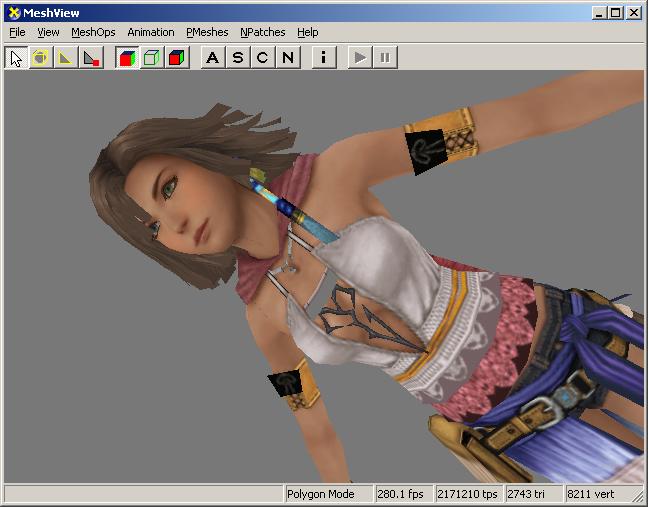The height and width of the screenshot is (507, 648).
Task: Open the File menu
Action: pos(17,32)
